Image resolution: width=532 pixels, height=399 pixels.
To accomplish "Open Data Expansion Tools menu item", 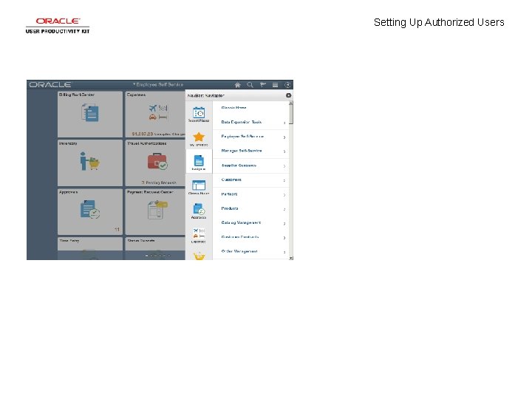I will [250, 122].
